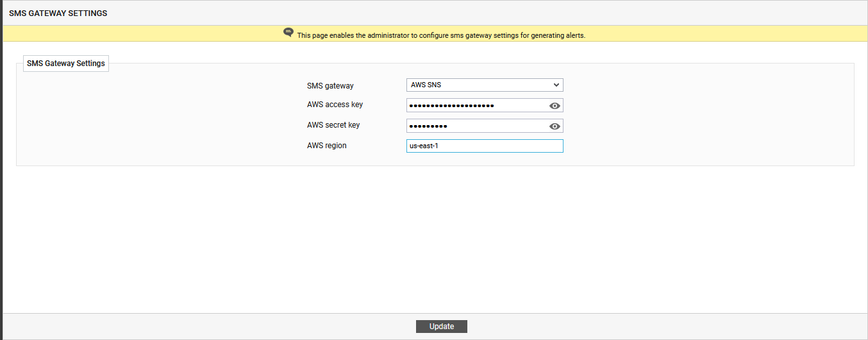Click the chevron arrow beside AWS SNS
The height and width of the screenshot is (340, 868).
coord(556,85)
